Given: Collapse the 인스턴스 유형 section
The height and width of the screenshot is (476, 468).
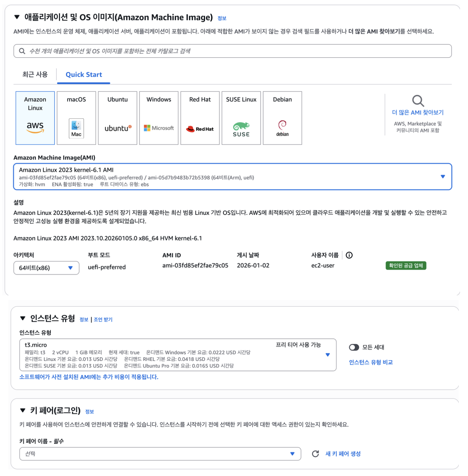Looking at the screenshot, I should click(23, 318).
